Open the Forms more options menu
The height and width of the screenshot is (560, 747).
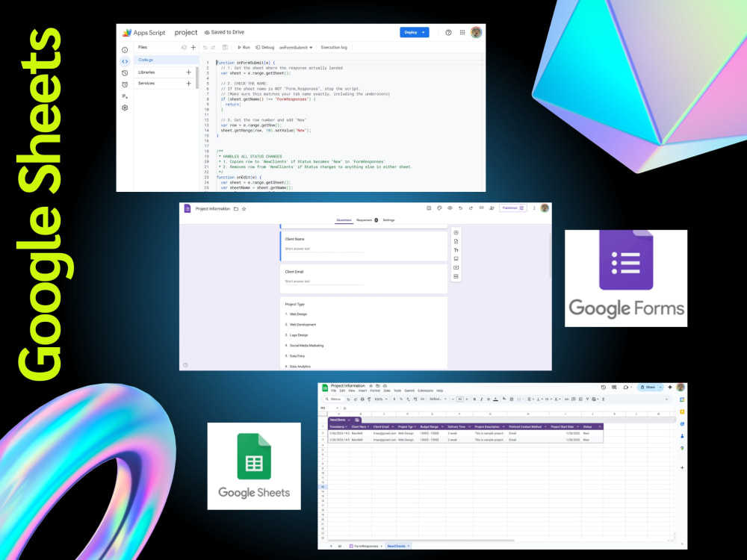click(x=534, y=208)
